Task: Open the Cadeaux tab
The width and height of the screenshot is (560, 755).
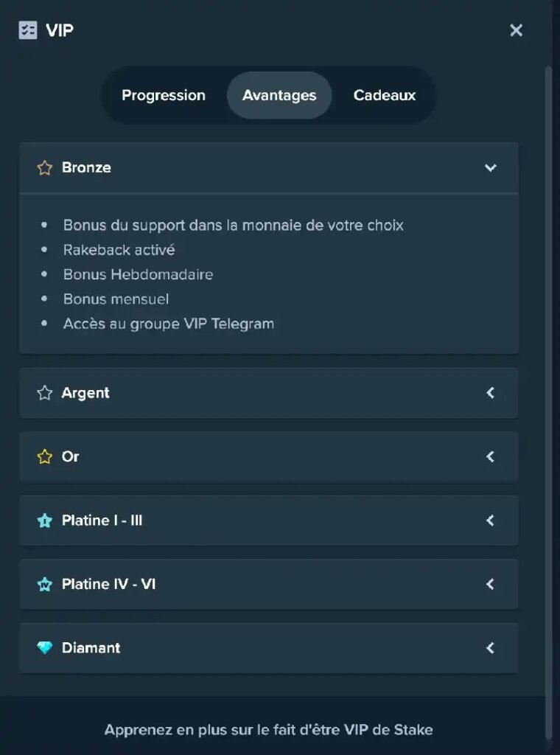Action: pyautogui.click(x=385, y=95)
